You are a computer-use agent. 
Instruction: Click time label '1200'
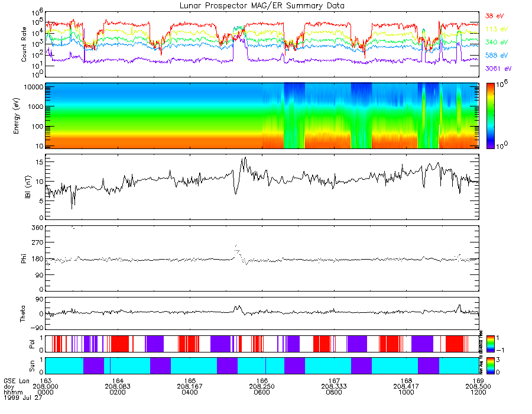click(478, 392)
